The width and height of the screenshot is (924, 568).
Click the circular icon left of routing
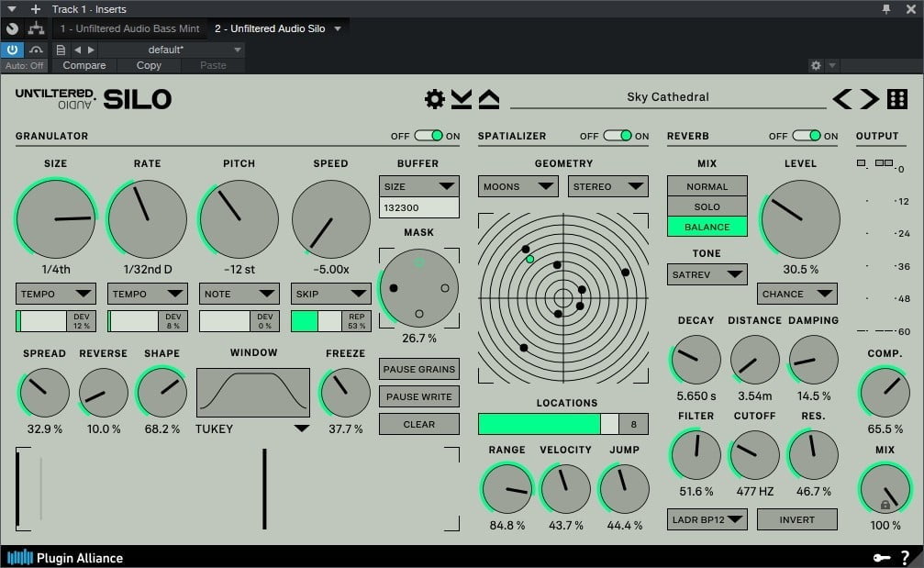click(x=12, y=28)
